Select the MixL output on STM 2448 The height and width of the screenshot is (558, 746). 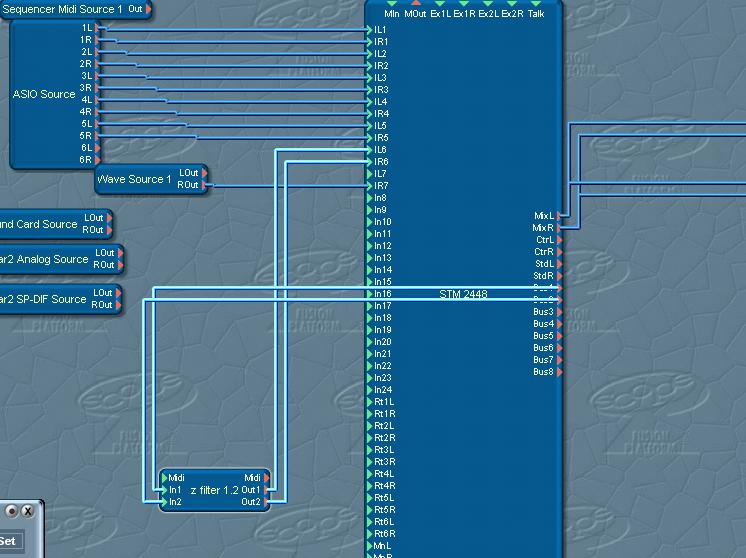click(560, 215)
